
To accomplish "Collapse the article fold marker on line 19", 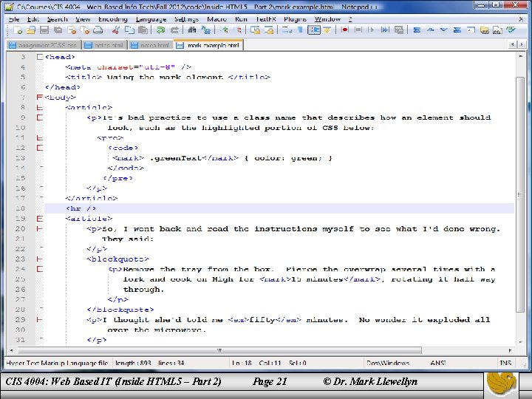I will (40, 219).
